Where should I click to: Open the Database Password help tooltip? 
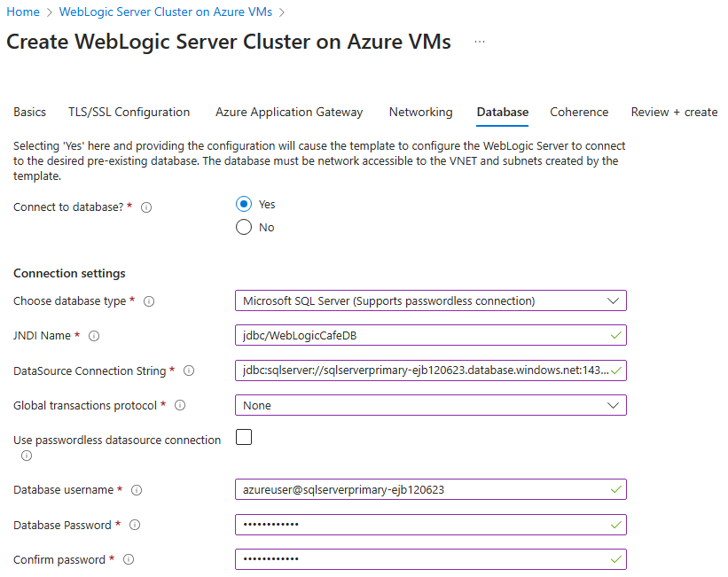click(135, 525)
